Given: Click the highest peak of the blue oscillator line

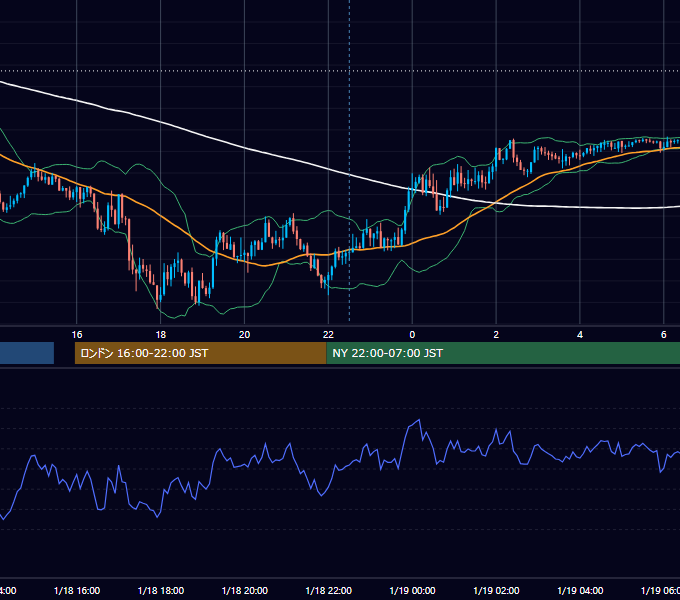Looking at the screenshot, I should click(x=419, y=420).
